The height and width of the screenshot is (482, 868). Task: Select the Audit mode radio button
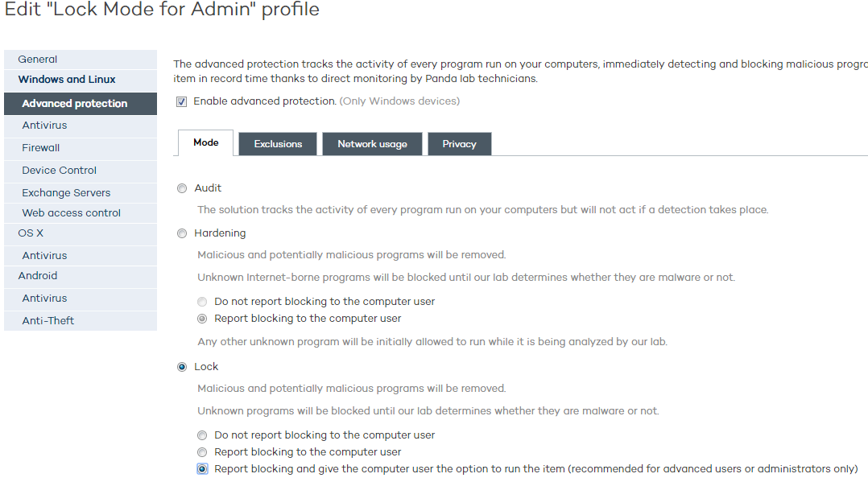pos(182,188)
